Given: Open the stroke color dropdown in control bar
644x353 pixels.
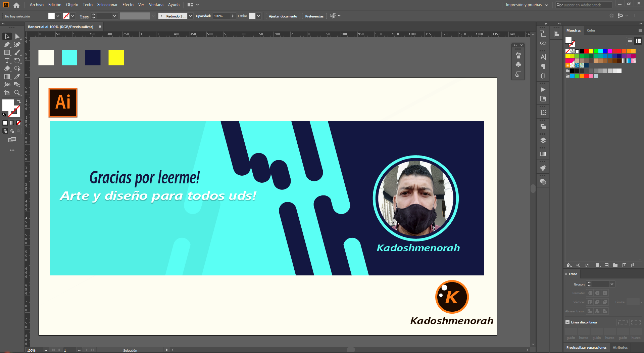Looking at the screenshot, I should point(73,16).
